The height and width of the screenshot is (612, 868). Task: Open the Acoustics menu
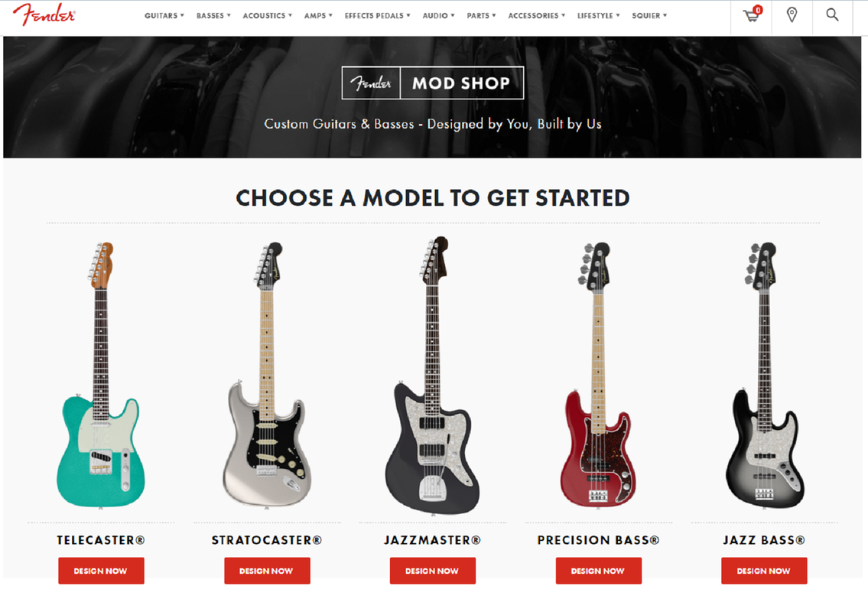pos(268,15)
